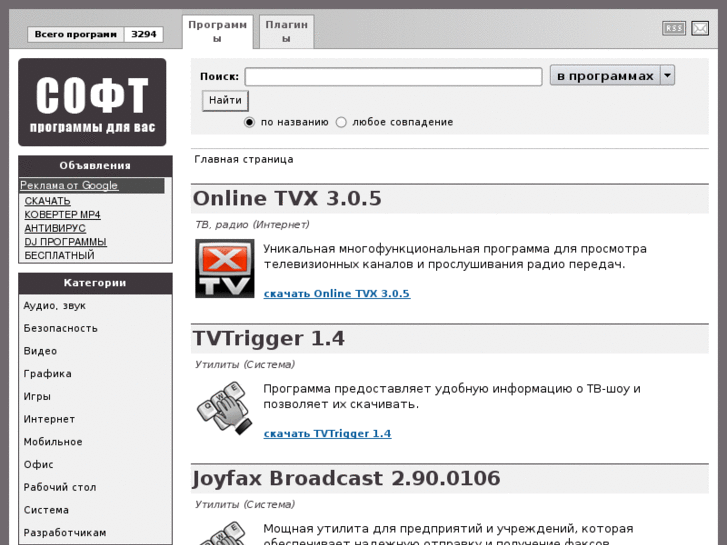Switch to the Программы tab
Screen dimensions: 727x545
point(217,32)
